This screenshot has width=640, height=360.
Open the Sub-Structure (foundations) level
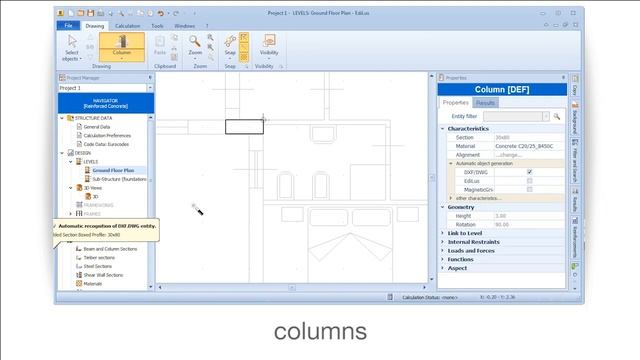pos(119,179)
